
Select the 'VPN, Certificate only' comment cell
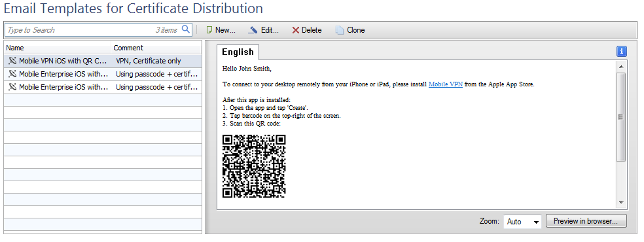(x=149, y=61)
